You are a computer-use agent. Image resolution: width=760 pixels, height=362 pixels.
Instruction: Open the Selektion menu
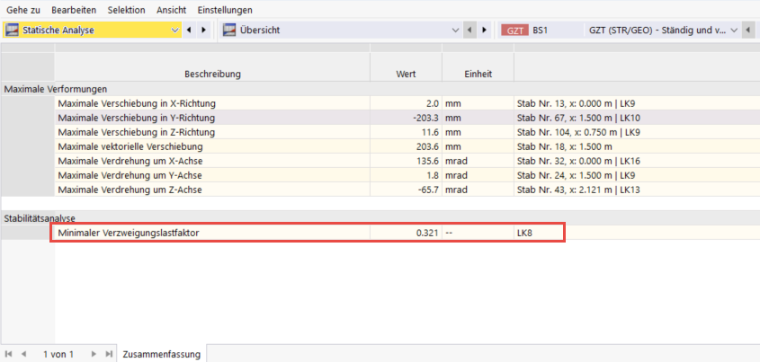[x=127, y=10]
